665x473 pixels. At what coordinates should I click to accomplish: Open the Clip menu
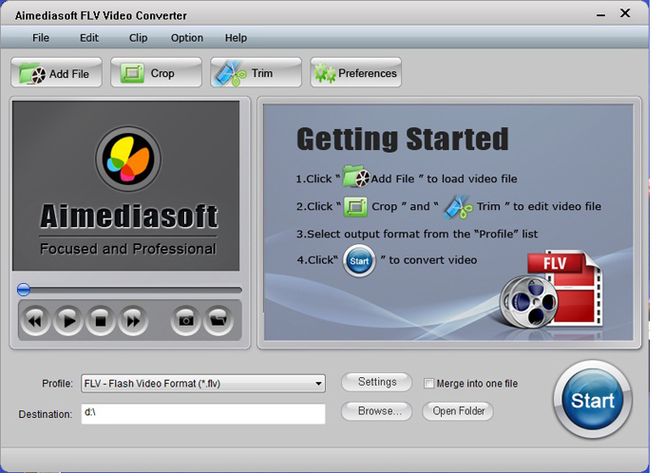click(x=138, y=38)
